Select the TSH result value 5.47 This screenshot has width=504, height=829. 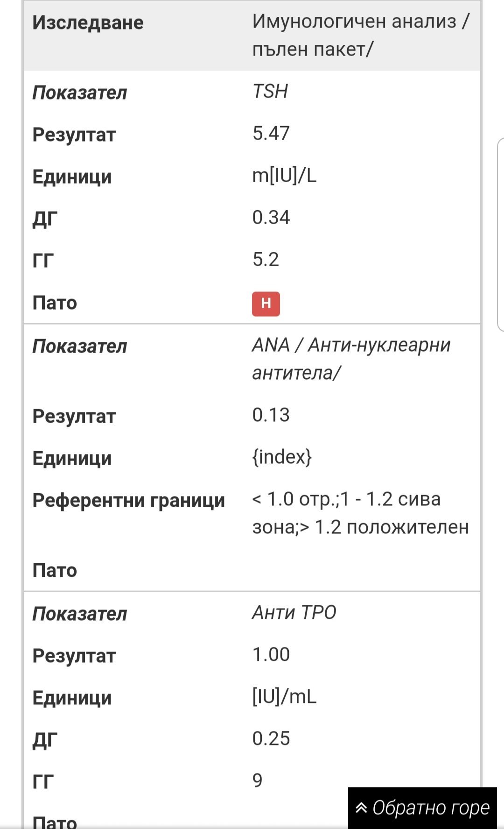[271, 134]
